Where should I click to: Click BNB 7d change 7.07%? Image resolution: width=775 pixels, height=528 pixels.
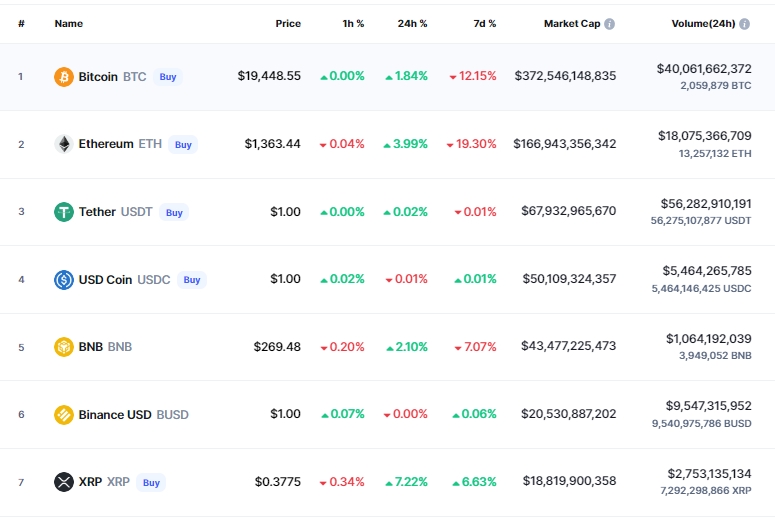(x=475, y=347)
